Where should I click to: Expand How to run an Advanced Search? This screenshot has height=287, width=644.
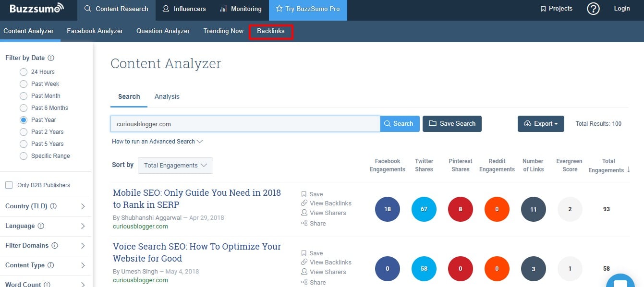pos(158,142)
